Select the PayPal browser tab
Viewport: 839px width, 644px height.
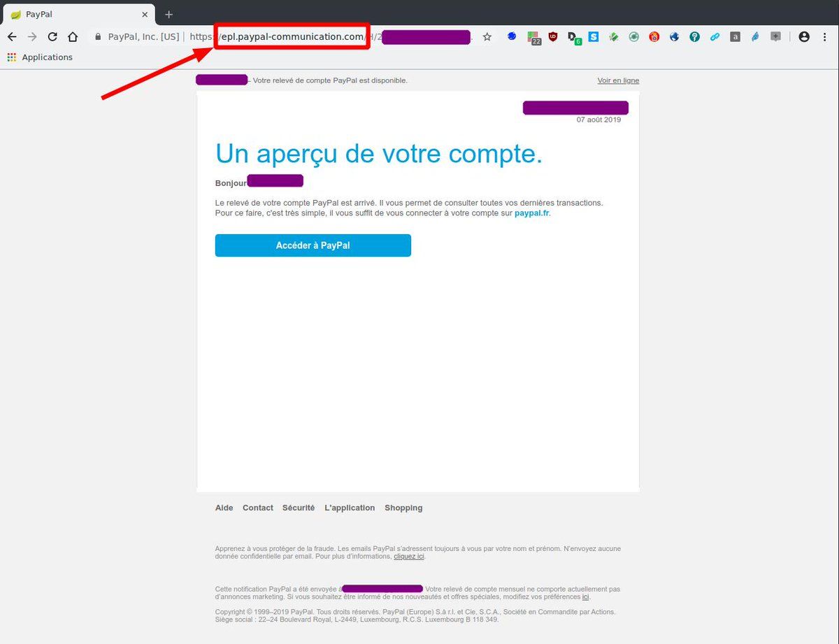pos(79,14)
